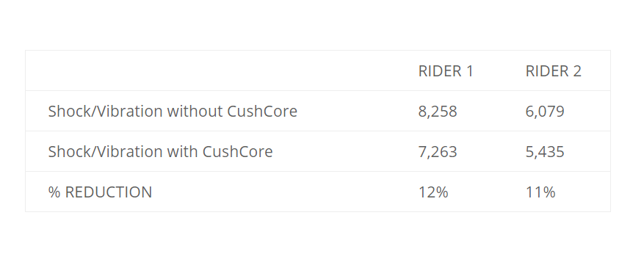Click the 12% reduction cell
This screenshot has width=644, height=276.
[433, 192]
